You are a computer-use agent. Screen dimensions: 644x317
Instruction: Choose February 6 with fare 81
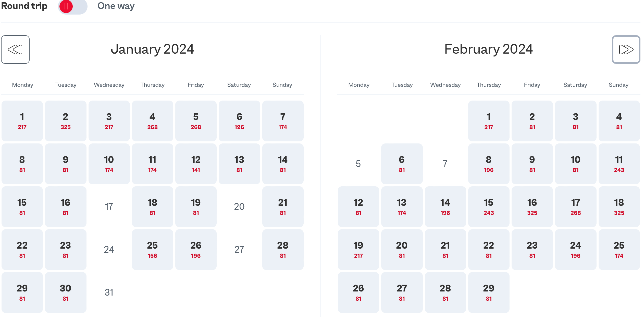coord(402,164)
